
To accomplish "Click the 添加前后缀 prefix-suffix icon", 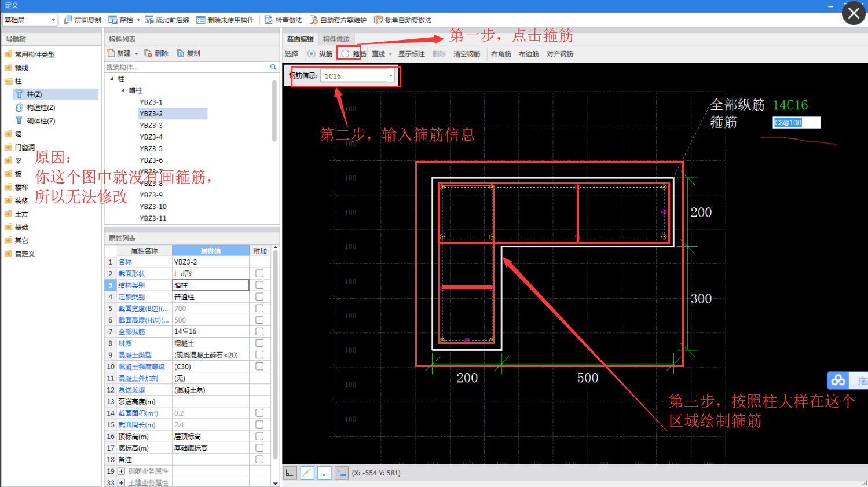I will [x=149, y=20].
